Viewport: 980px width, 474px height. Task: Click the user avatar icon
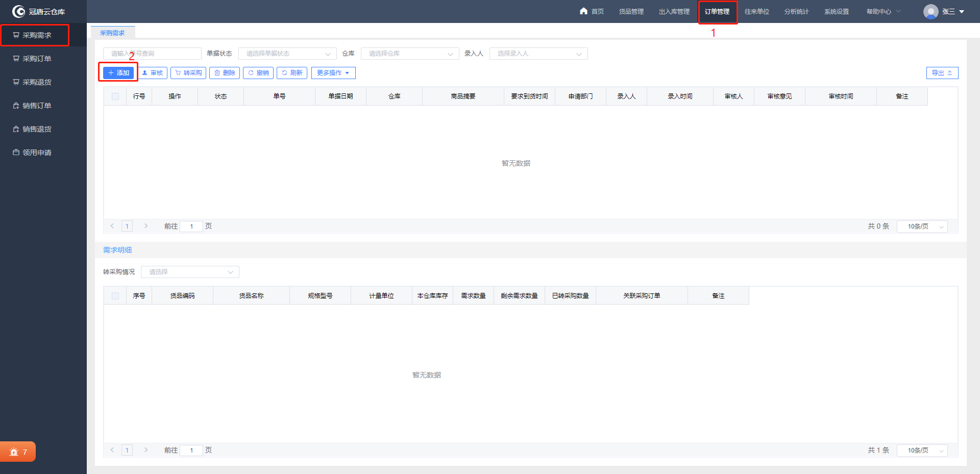pyautogui.click(x=930, y=11)
